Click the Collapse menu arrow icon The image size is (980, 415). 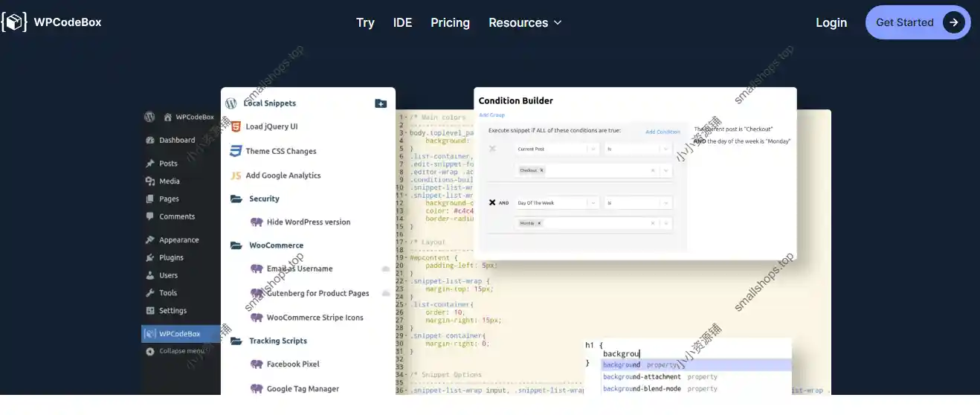click(x=150, y=351)
